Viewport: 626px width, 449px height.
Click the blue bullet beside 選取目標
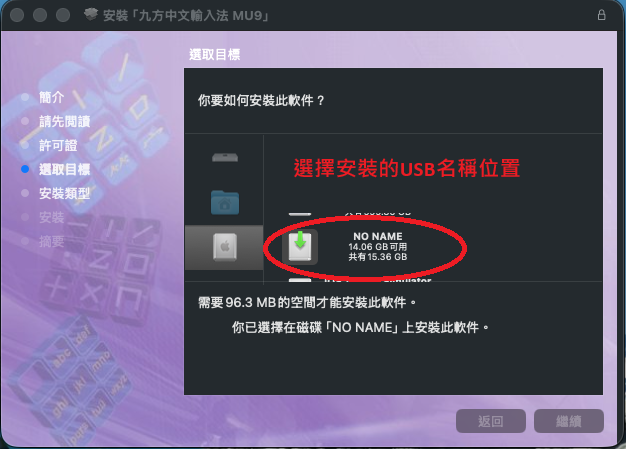click(x=25, y=169)
